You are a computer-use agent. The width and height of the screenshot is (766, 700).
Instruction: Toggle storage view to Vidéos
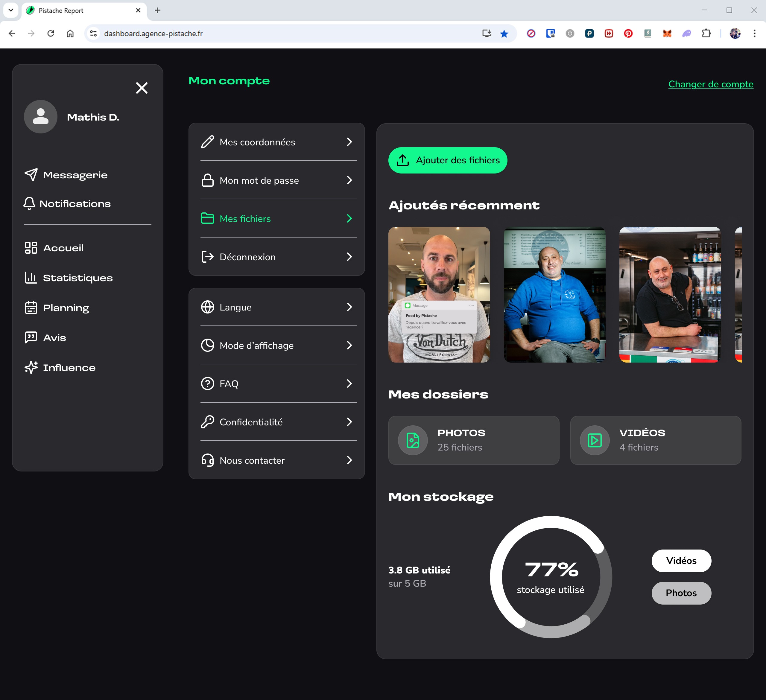point(681,561)
